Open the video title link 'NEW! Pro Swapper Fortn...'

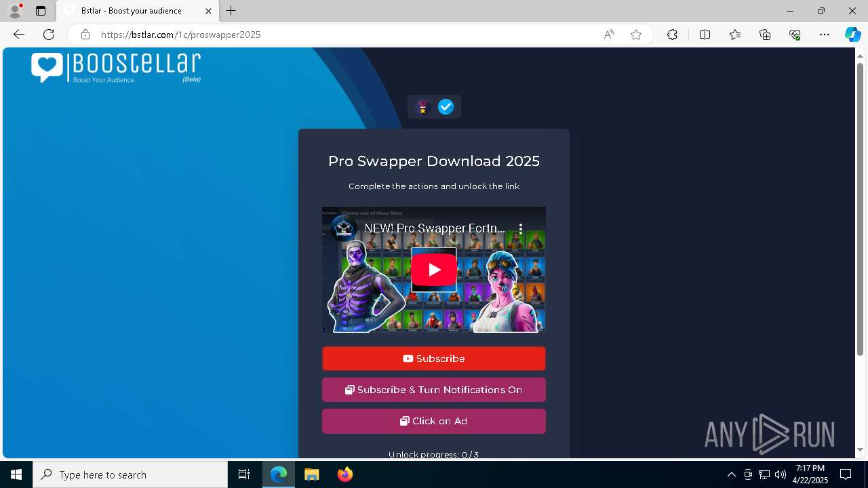click(x=435, y=228)
